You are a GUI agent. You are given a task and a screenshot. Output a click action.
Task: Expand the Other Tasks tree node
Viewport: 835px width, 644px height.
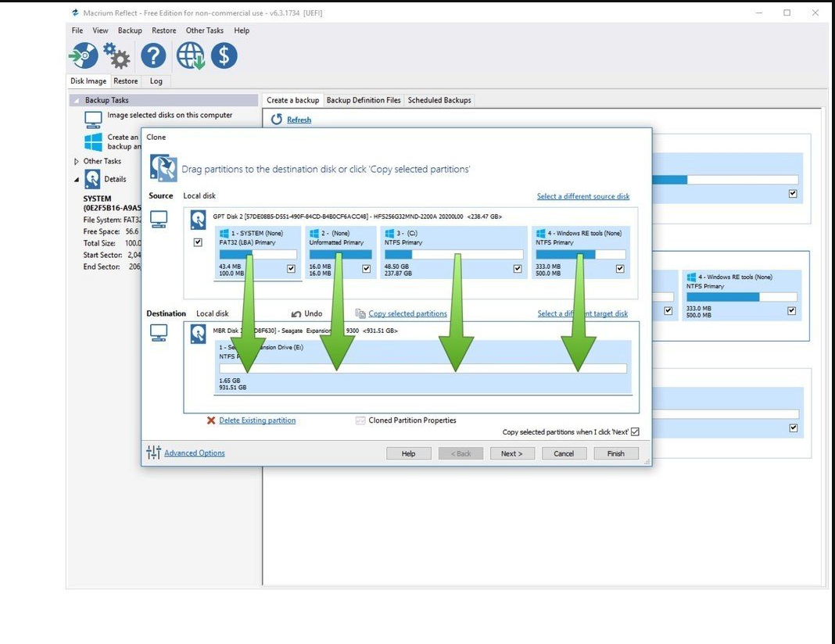pos(76,161)
